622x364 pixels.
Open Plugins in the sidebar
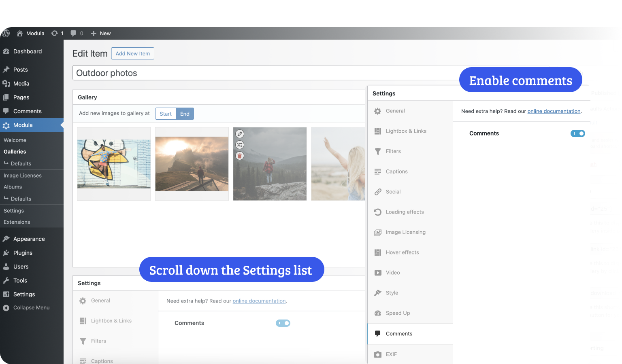[23, 253]
